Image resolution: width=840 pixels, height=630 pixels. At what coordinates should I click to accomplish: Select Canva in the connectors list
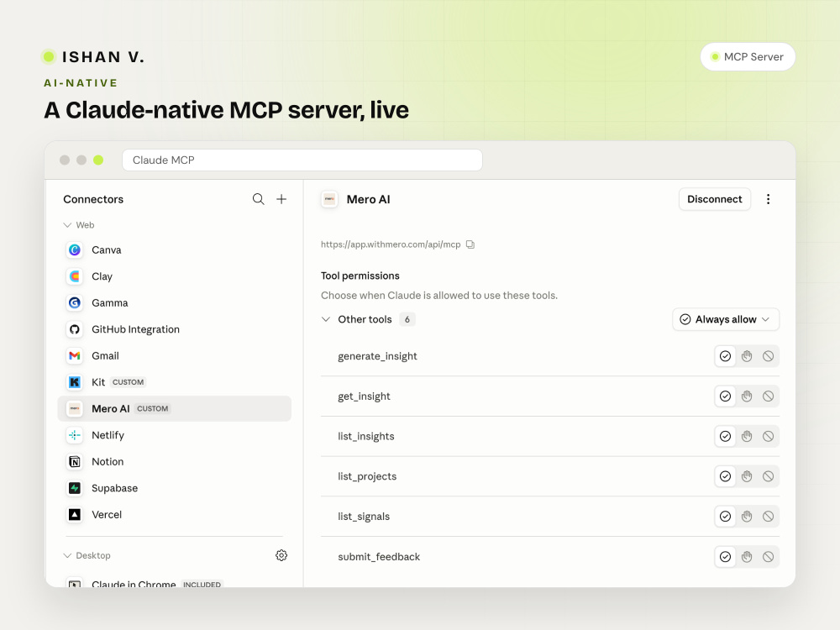(174, 249)
